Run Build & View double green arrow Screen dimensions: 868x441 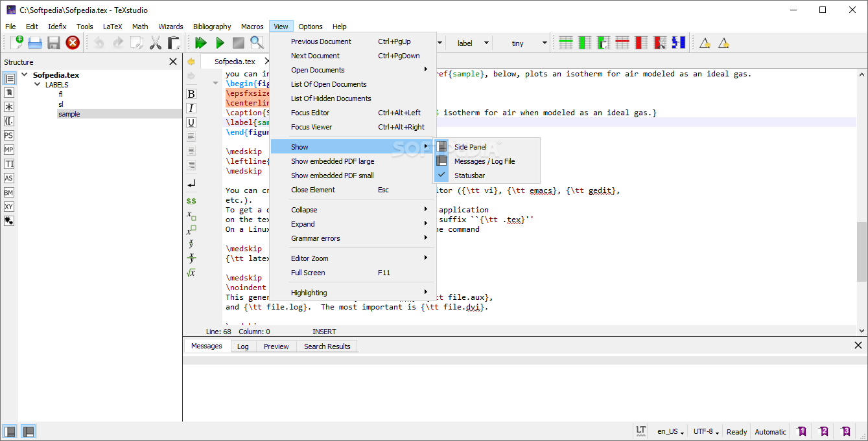pos(201,43)
